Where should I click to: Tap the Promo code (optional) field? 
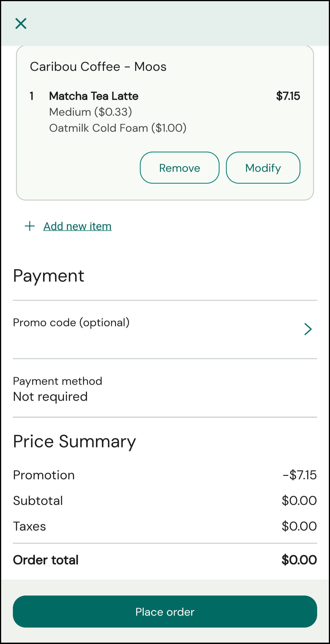click(71, 322)
